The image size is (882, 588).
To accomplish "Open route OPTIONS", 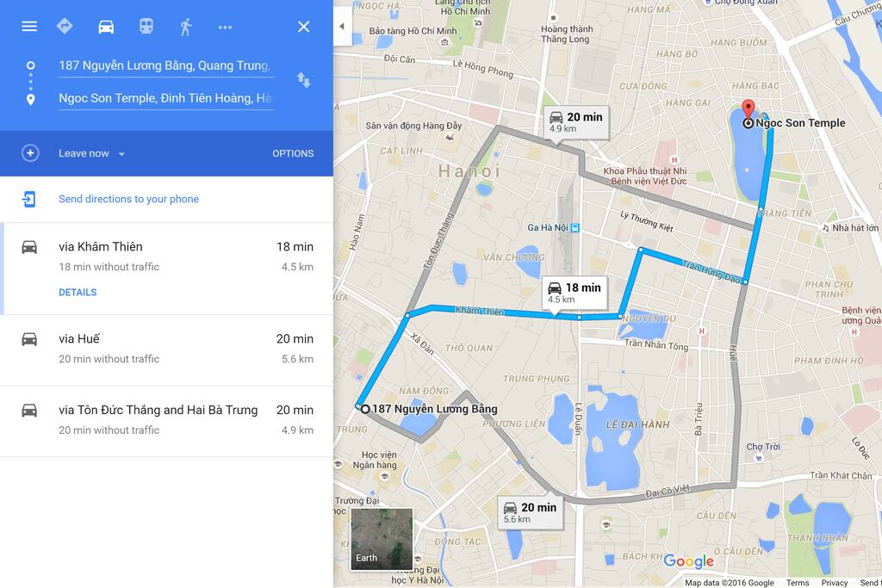I will pos(293,153).
